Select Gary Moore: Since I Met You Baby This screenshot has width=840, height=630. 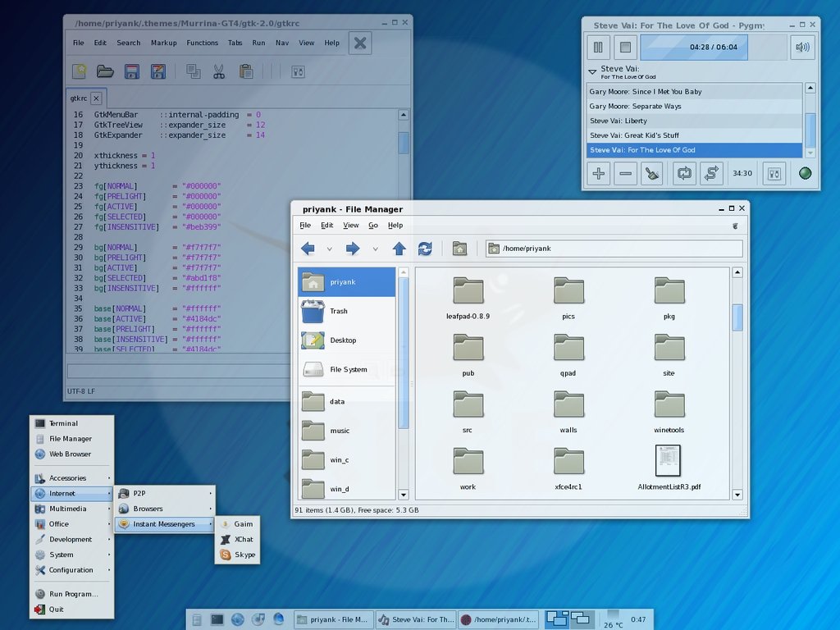[694, 92]
